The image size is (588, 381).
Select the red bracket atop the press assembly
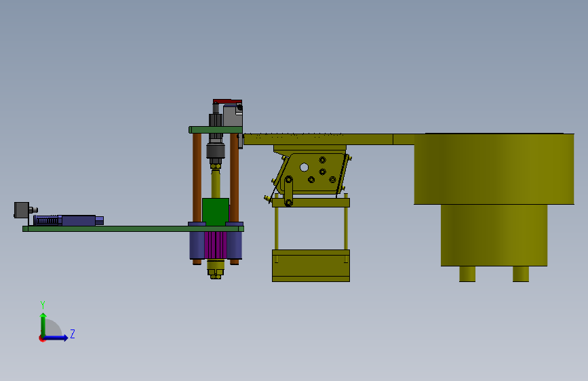228,102
